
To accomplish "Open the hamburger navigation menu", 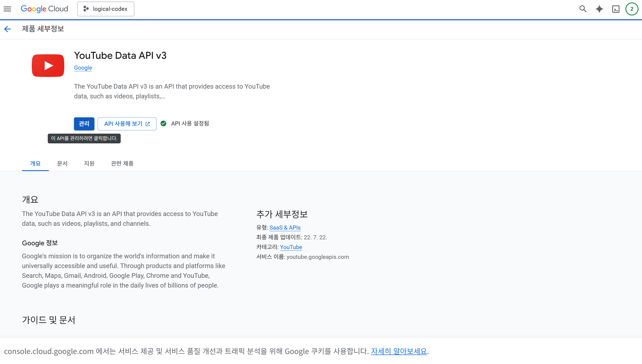I will (7, 9).
